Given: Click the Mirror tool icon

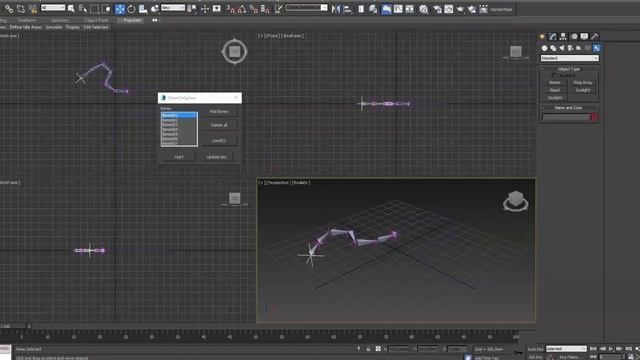Looking at the screenshot, I should click(336, 9).
